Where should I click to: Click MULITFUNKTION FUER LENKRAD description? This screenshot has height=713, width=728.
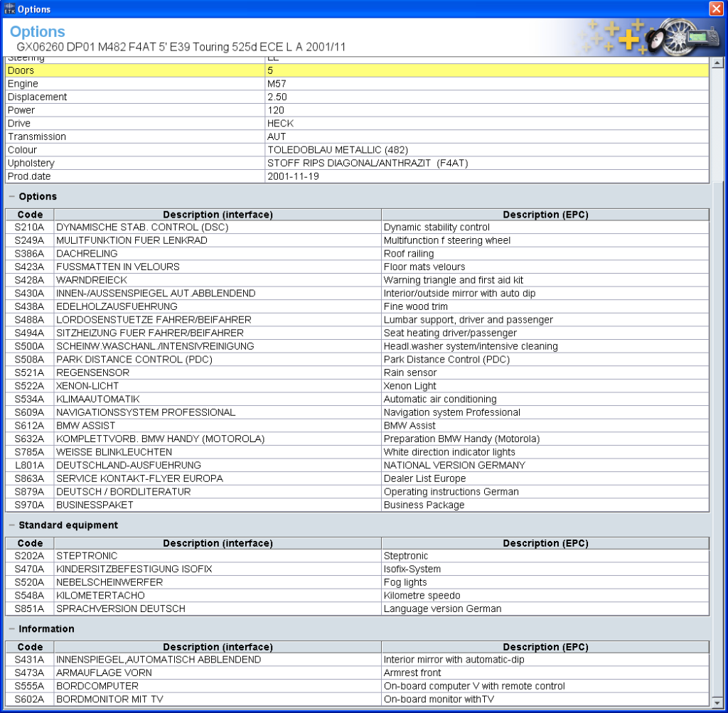coord(132,240)
